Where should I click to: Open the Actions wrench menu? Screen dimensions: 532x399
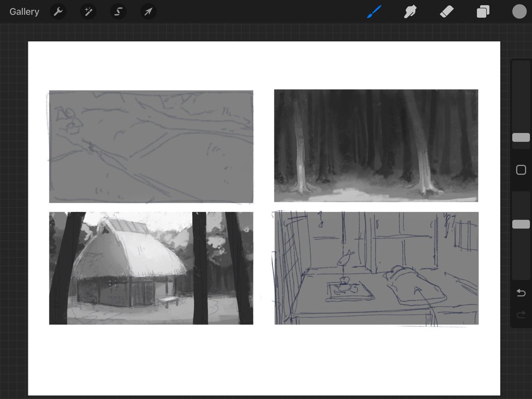[58, 12]
